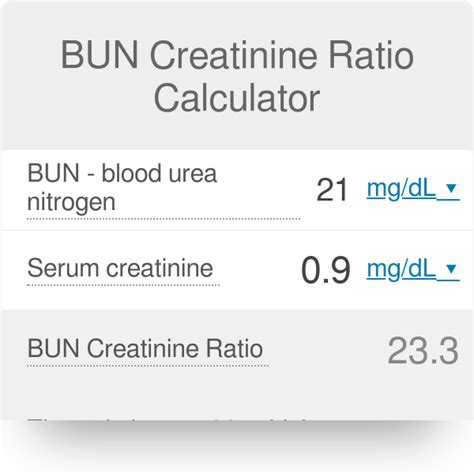Select the computed ratio value 23.3

[423, 351]
